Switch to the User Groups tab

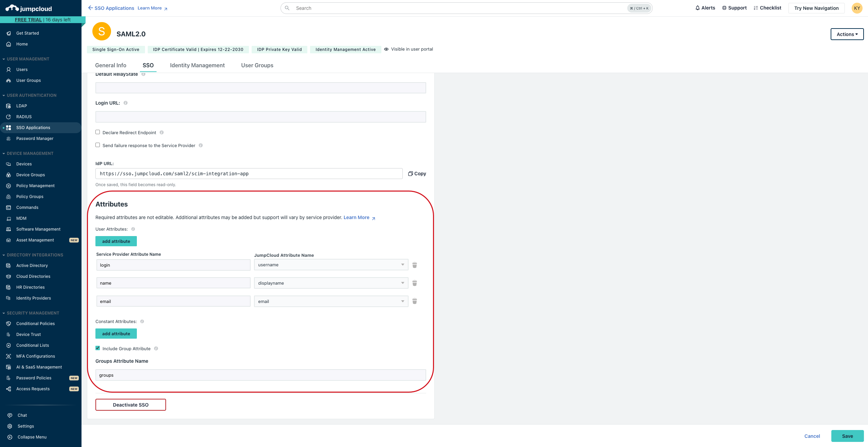tap(257, 65)
